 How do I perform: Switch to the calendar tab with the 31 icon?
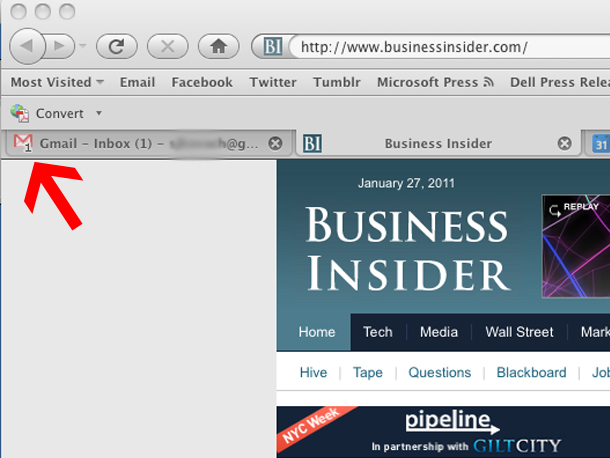(x=598, y=144)
